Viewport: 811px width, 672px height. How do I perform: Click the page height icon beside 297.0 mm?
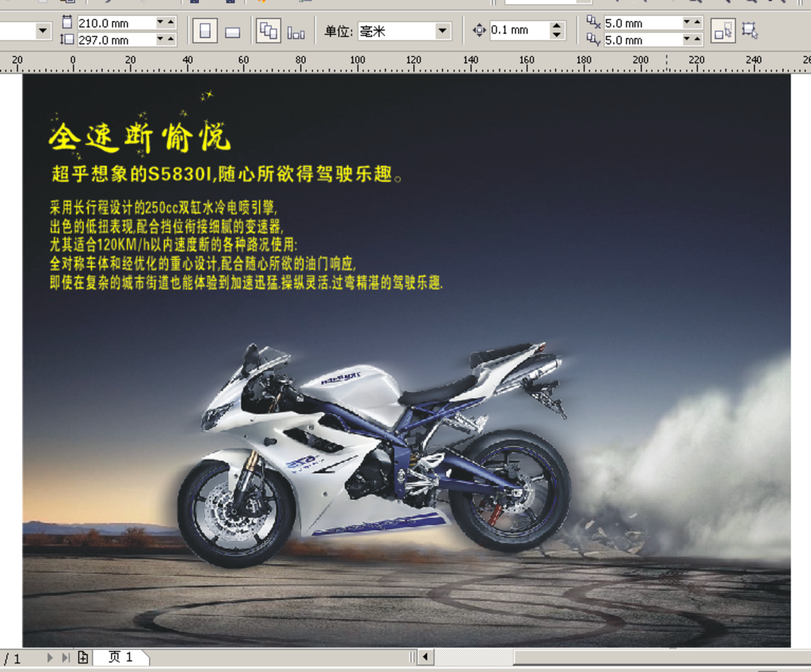[x=67, y=40]
